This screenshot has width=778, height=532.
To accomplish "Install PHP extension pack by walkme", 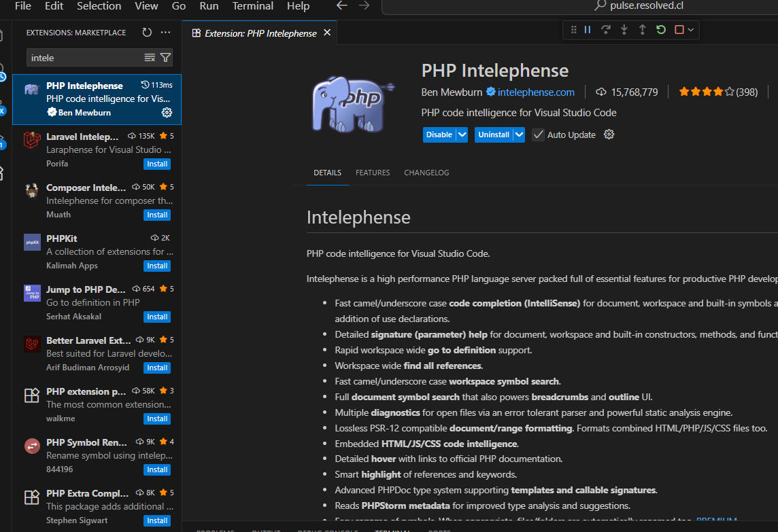I will pyautogui.click(x=157, y=419).
